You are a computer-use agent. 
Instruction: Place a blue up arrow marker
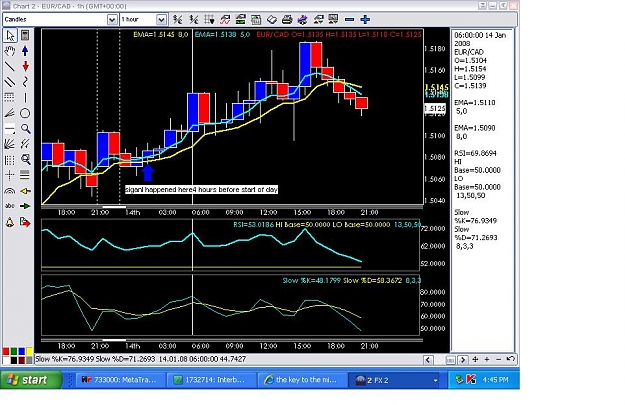coord(25,51)
